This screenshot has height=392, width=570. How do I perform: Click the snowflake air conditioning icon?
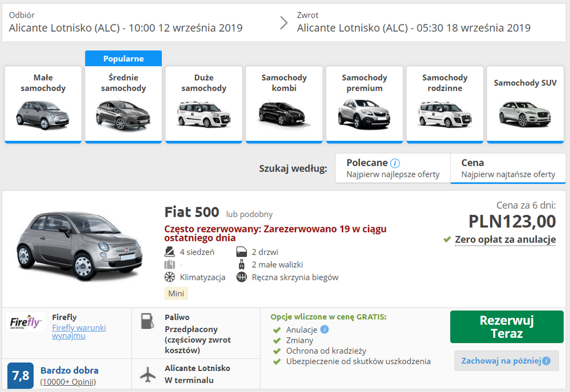(x=170, y=277)
